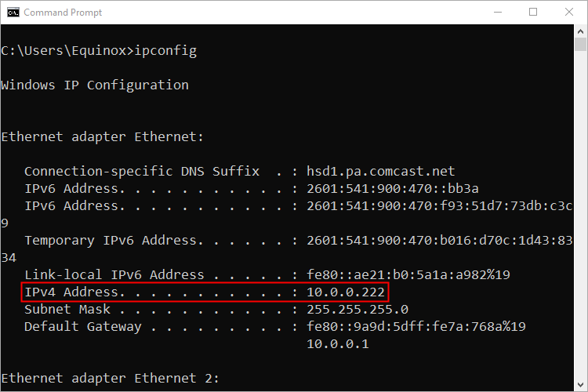
Task: Click the scrollbar down arrow
Action: point(580,383)
